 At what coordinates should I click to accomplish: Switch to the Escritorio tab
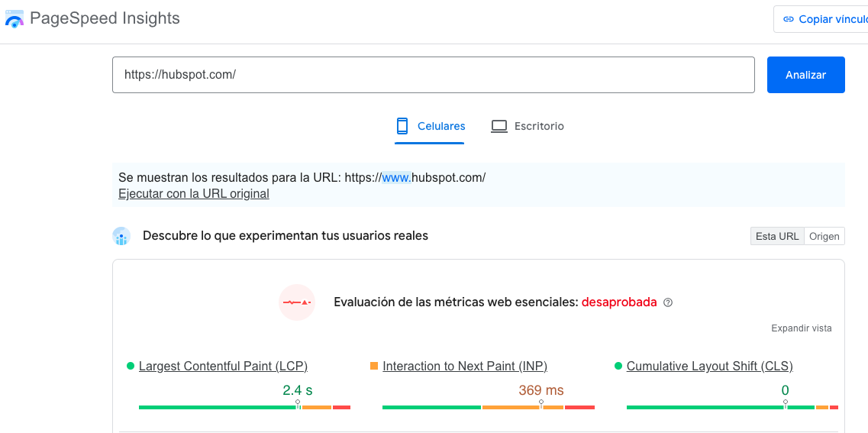(527, 126)
